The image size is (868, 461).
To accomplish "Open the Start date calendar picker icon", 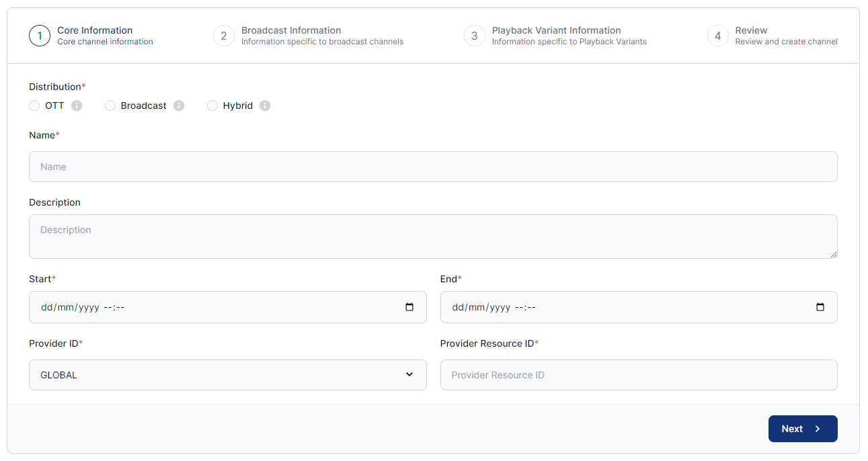I will coord(409,307).
